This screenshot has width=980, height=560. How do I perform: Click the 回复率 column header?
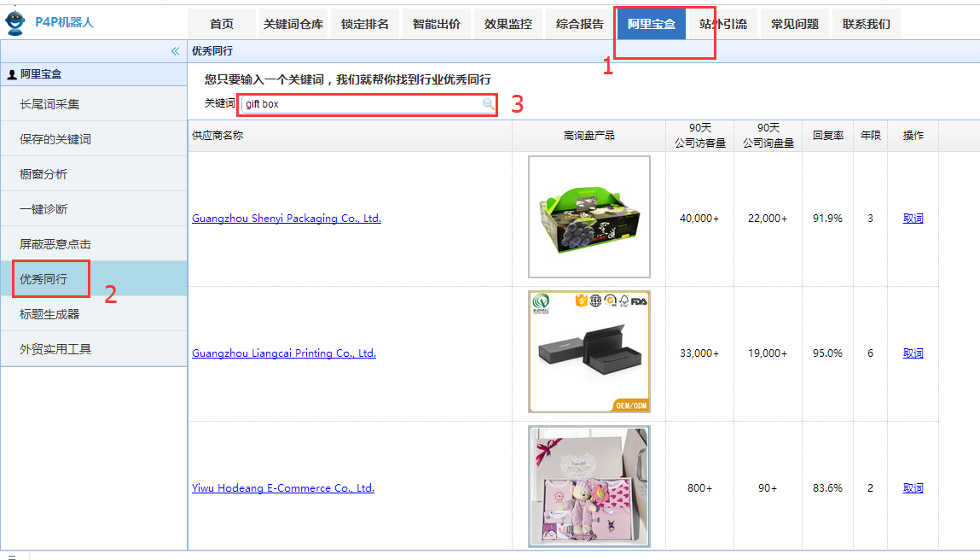coord(828,135)
